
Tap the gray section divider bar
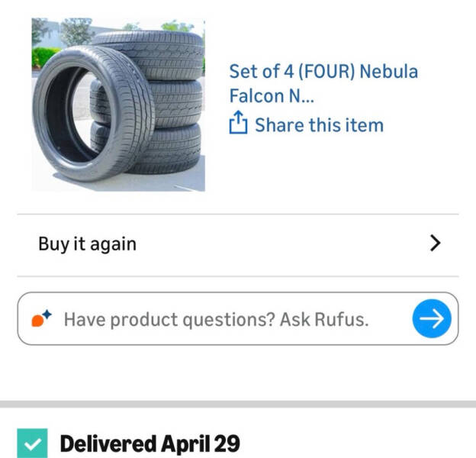pos(238,404)
